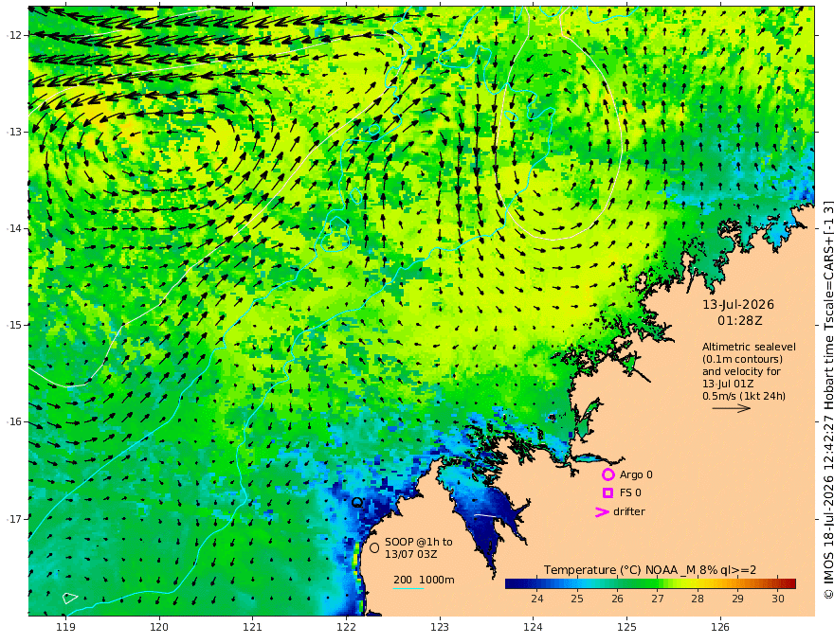834x644 pixels.
Task: Click the 'drifter' legend label
Action: click(629, 511)
